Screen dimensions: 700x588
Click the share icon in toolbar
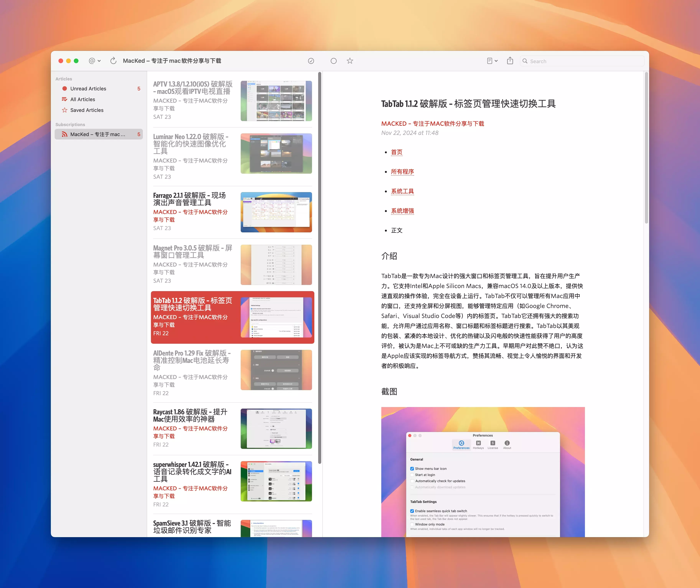[510, 61]
